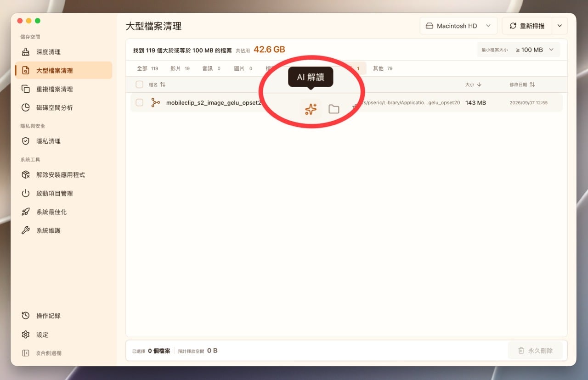Screen dimensions: 588x380
Task: Open 操作紀錄 history
Action: [63, 316]
